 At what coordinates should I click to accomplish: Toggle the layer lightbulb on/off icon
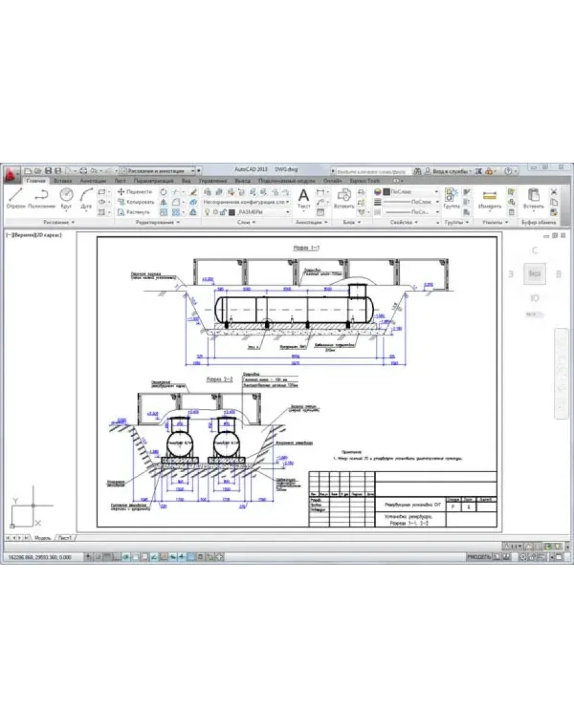click(207, 213)
